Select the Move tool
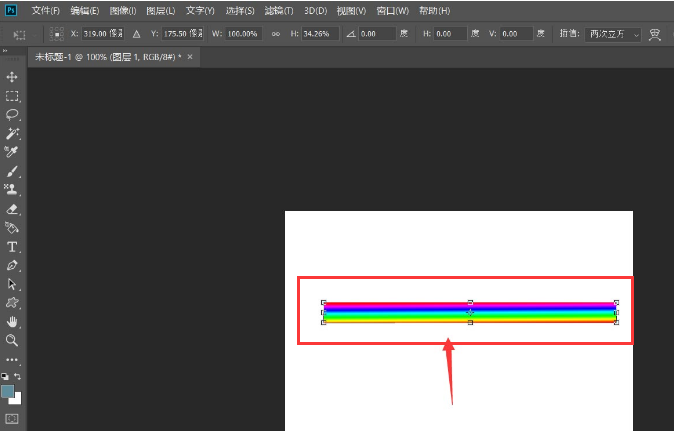674x431 pixels. click(12, 77)
